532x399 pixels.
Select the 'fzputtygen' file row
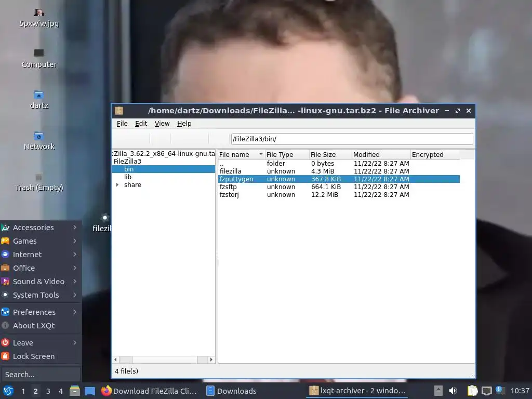click(339, 179)
